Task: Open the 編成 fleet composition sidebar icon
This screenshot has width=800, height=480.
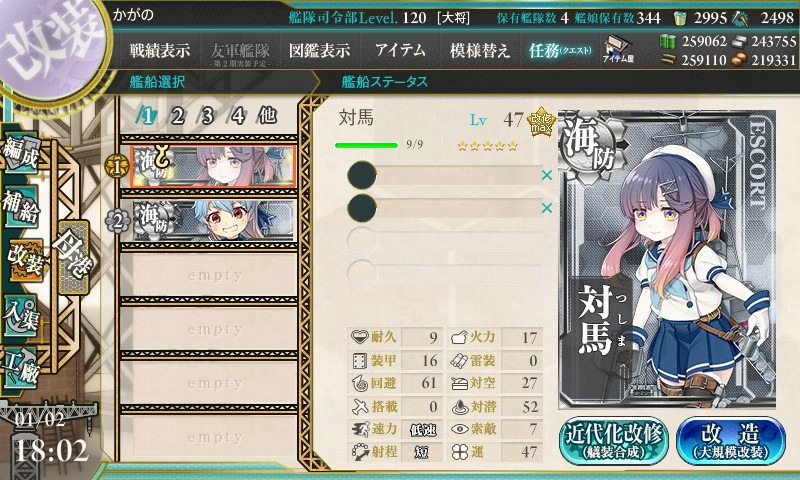Action: click(21, 154)
